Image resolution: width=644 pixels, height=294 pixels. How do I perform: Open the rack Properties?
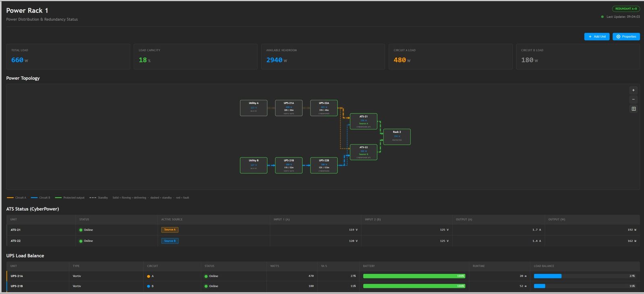pyautogui.click(x=626, y=37)
